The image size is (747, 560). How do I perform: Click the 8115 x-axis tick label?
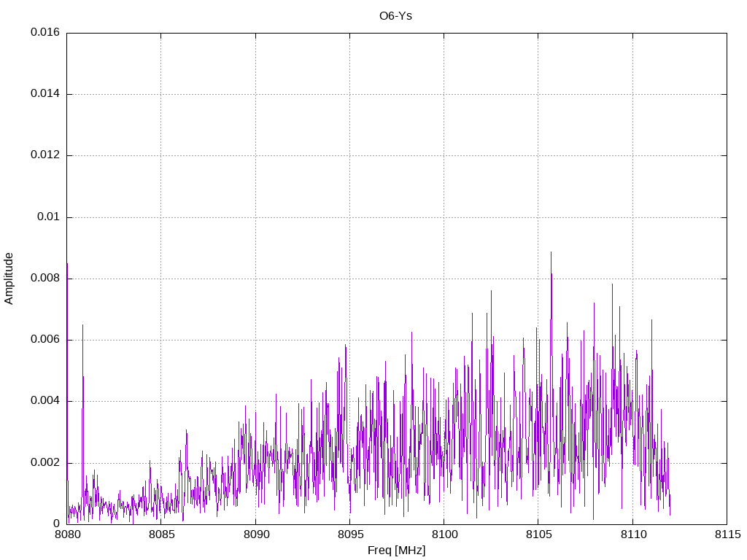[x=726, y=535]
